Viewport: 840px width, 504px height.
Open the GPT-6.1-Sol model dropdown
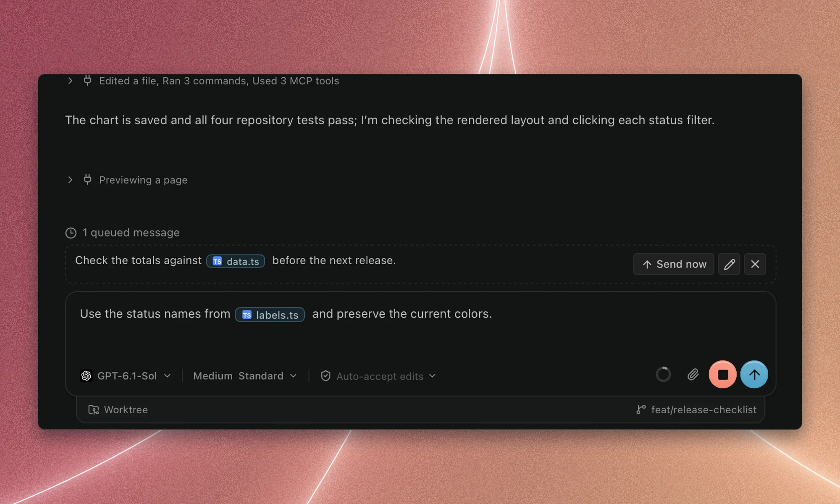(x=126, y=376)
